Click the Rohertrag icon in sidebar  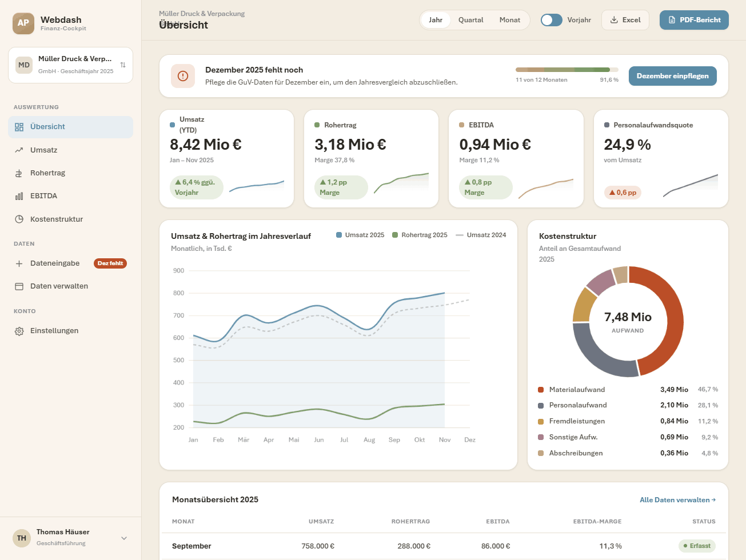19,173
